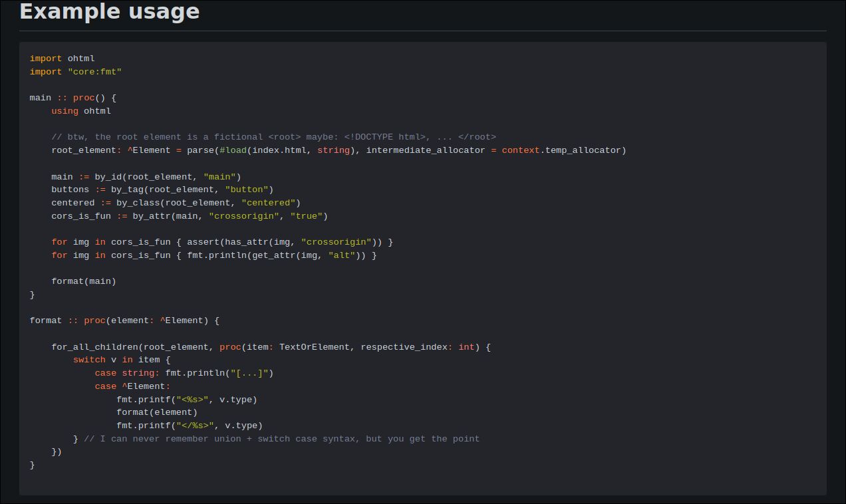
Task: Click the #load directive in the parse call
Action: pyautogui.click(x=233, y=150)
